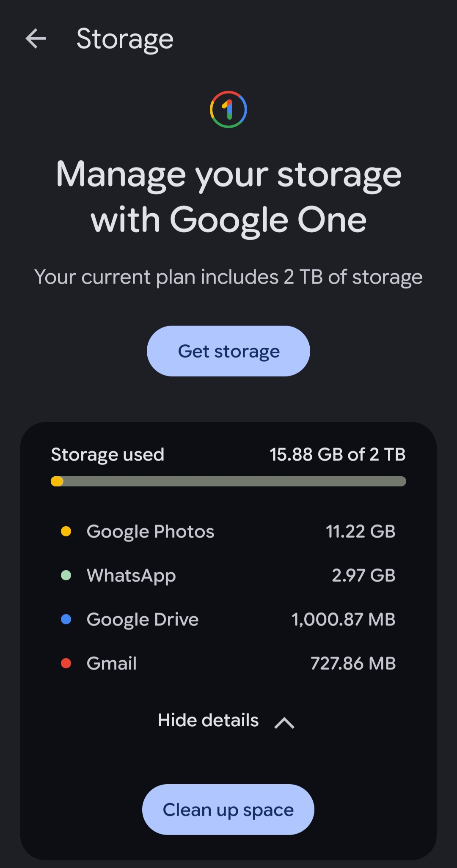Screen dimensions: 457x868
Task: Select the Gmail label
Action: pos(112,663)
